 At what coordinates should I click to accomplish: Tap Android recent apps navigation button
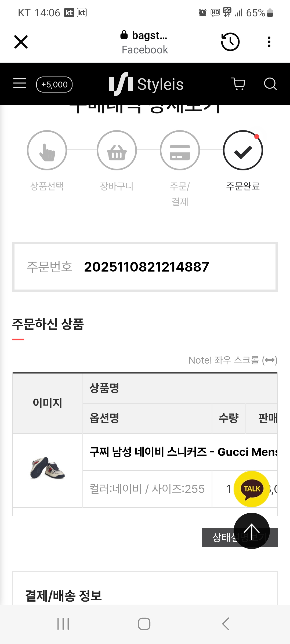point(63,624)
